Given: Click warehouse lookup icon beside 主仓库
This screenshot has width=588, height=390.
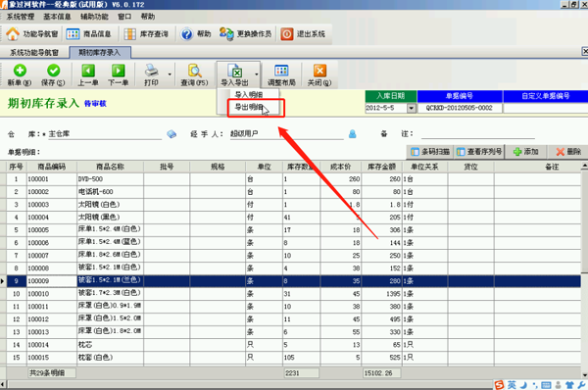Looking at the screenshot, I should pyautogui.click(x=171, y=134).
